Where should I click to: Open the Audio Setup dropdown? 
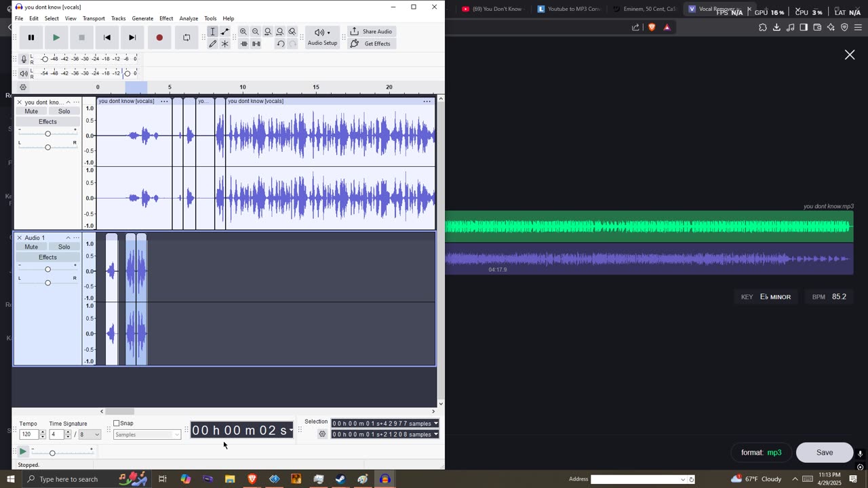322,37
